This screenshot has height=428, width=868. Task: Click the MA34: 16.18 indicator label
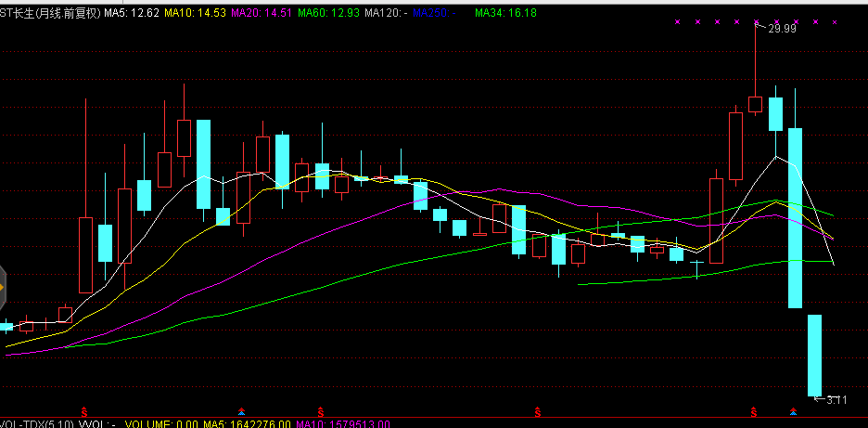(x=505, y=14)
